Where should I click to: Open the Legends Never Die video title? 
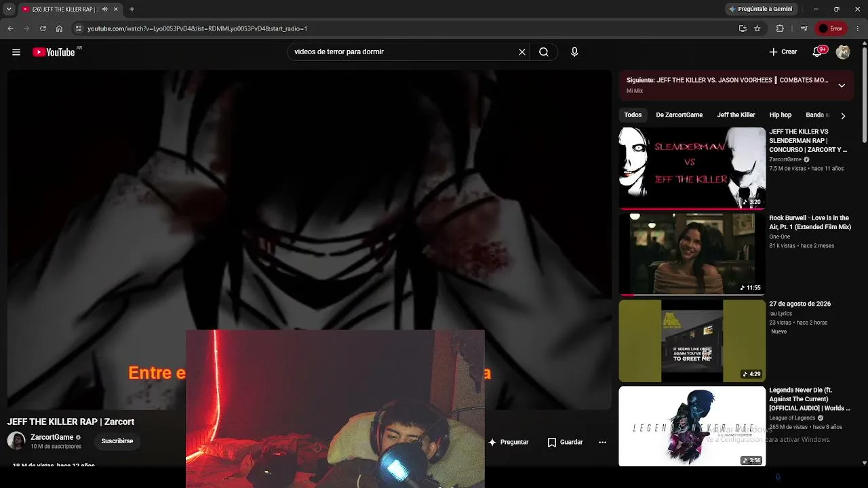pos(808,399)
